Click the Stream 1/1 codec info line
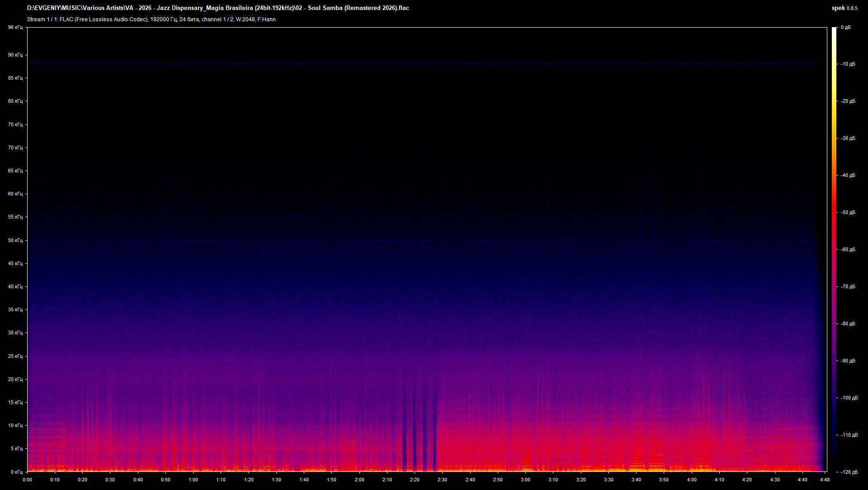This screenshot has height=490, width=868. pyautogui.click(x=151, y=19)
